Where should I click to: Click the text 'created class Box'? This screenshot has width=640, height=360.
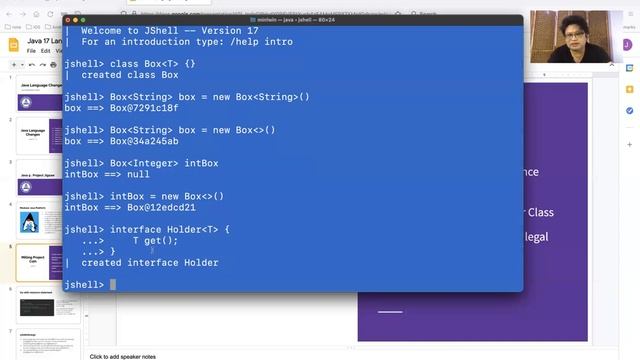click(129, 75)
